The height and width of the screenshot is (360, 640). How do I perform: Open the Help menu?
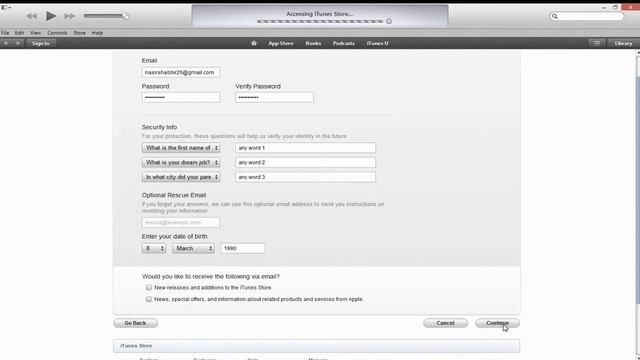click(97, 33)
